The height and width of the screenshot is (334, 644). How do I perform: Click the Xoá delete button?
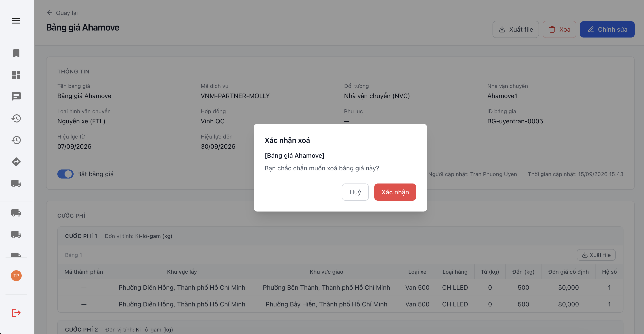click(559, 29)
